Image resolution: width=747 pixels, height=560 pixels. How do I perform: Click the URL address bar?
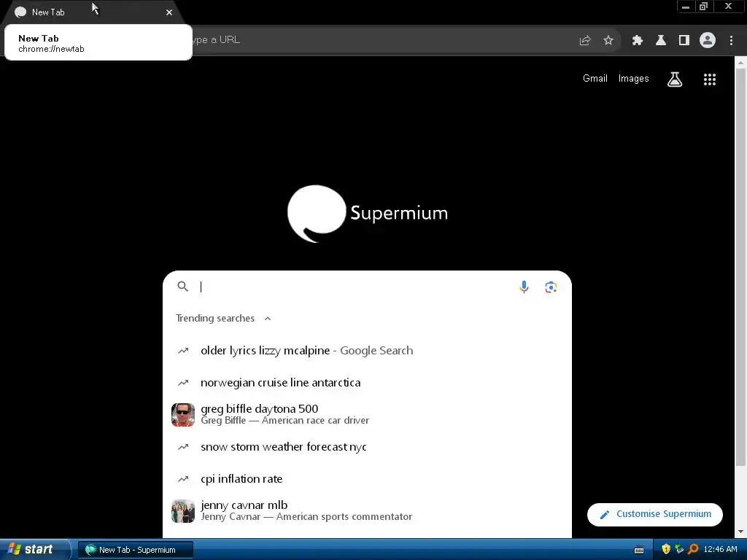pos(381,40)
